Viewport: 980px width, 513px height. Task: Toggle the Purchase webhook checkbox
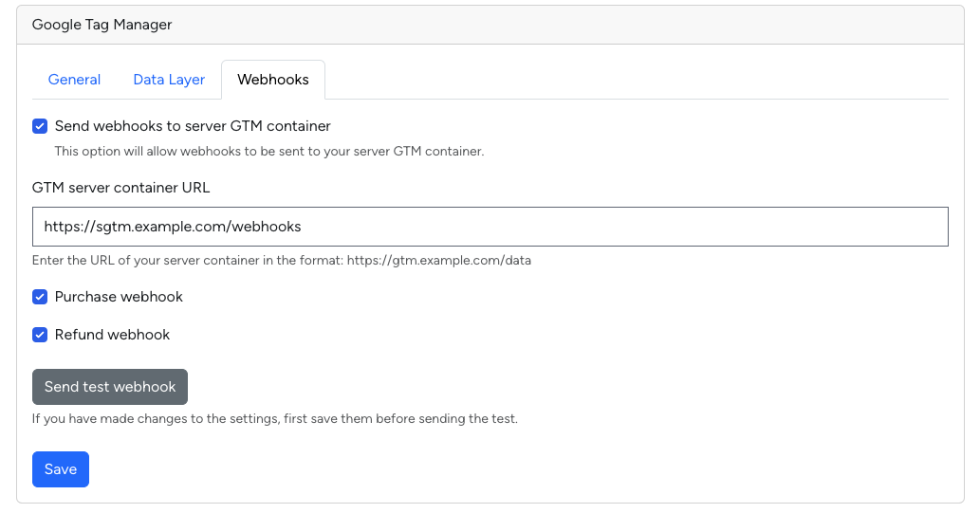click(x=40, y=297)
